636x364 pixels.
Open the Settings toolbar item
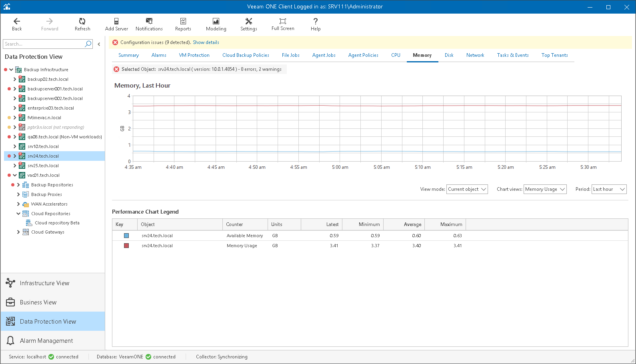(249, 24)
